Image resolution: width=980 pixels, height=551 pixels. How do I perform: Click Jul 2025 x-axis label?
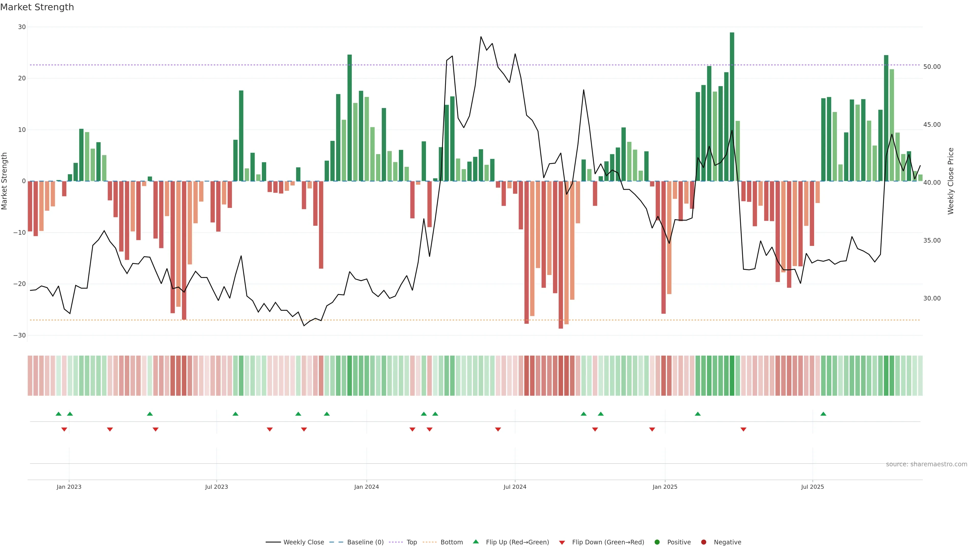click(812, 487)
